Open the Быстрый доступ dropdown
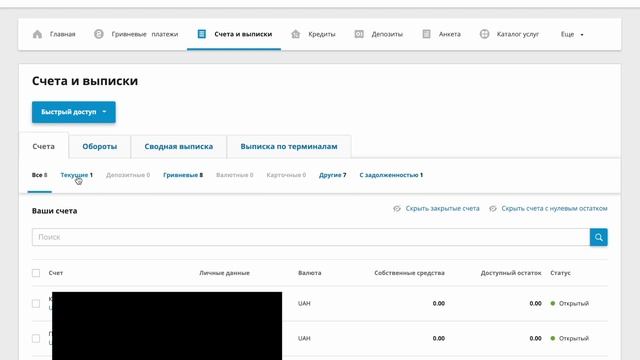Viewport: 640px width, 360px height. (x=74, y=112)
